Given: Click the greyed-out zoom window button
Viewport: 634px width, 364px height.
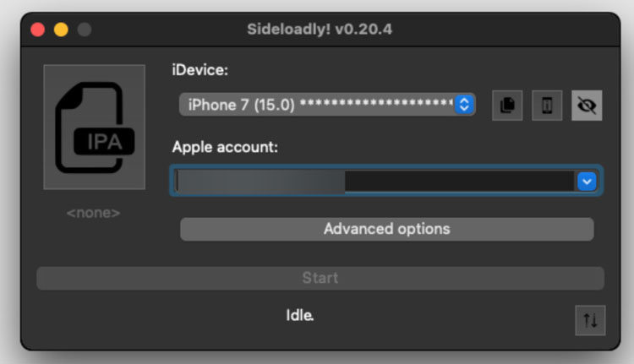Looking at the screenshot, I should tap(84, 30).
